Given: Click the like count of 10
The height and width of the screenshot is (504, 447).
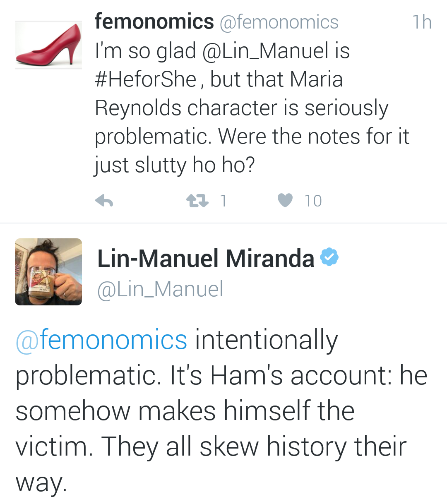Looking at the screenshot, I should 313,201.
